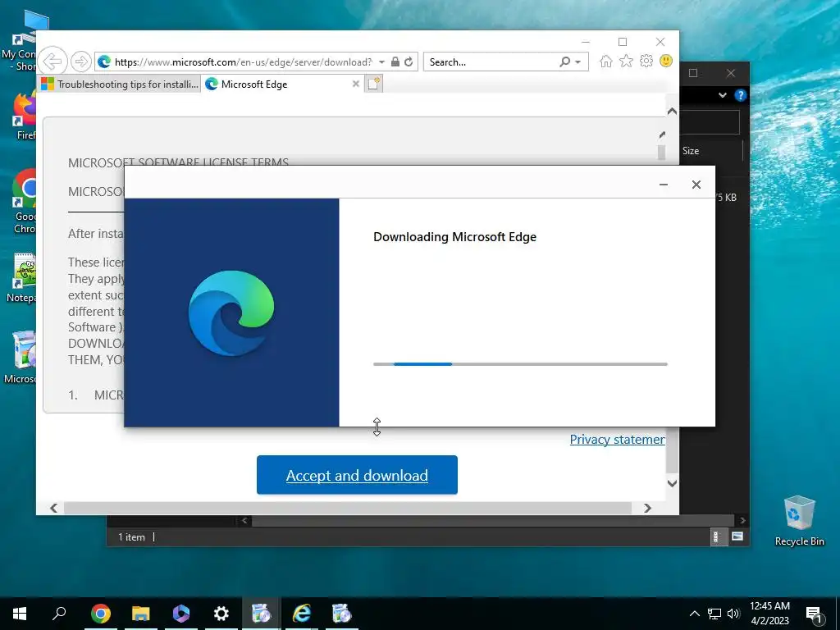Open the Privacy statement link
The height and width of the screenshot is (630, 840).
[x=617, y=440]
